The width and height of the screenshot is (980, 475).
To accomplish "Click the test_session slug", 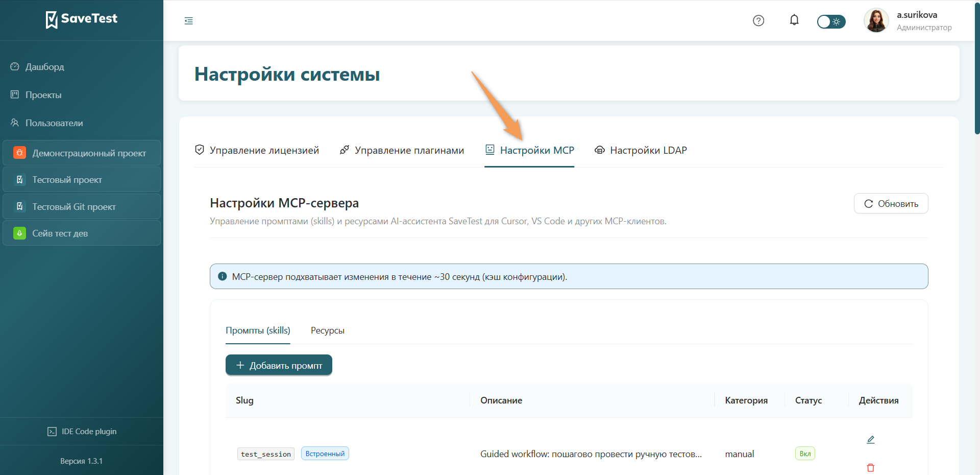I will point(266,454).
